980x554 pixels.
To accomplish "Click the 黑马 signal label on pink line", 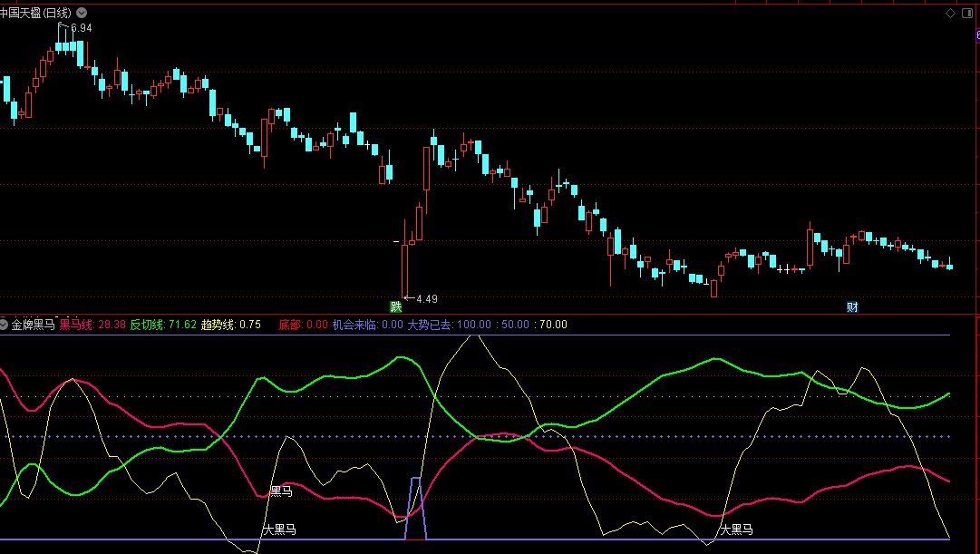I will (281, 491).
